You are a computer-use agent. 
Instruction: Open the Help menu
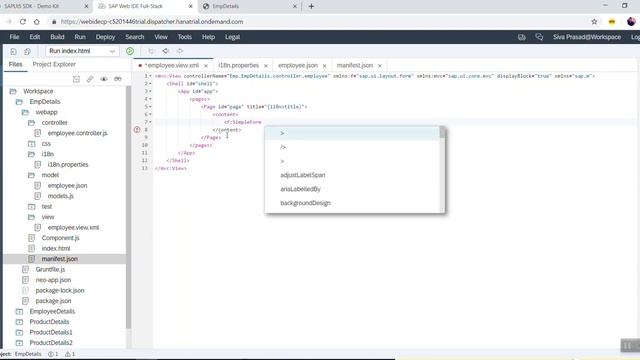tap(208, 37)
